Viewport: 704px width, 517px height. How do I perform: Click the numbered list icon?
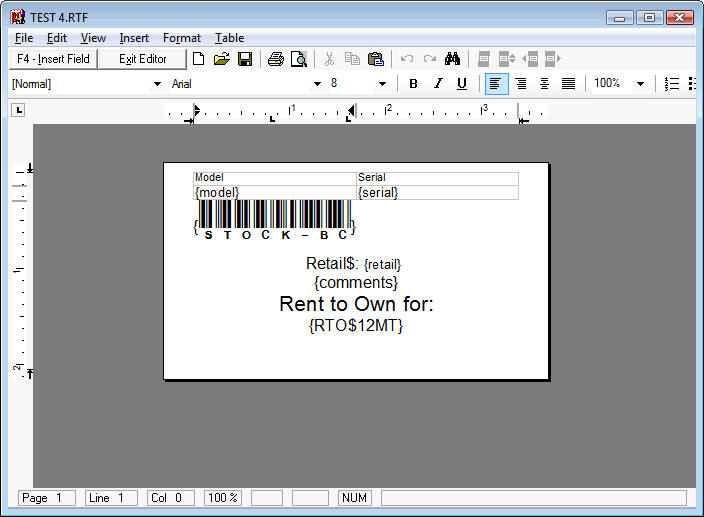(x=672, y=84)
